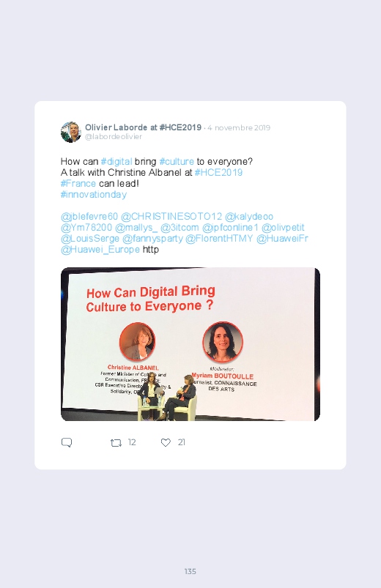Open the #innovationday hashtag
This screenshot has width=381, height=588.
click(x=94, y=194)
